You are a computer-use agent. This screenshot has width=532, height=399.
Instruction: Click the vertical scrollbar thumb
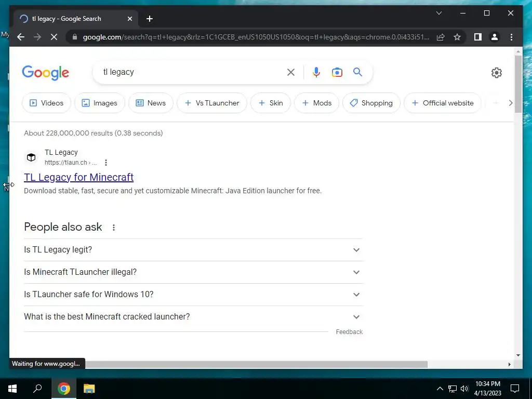[518, 84]
